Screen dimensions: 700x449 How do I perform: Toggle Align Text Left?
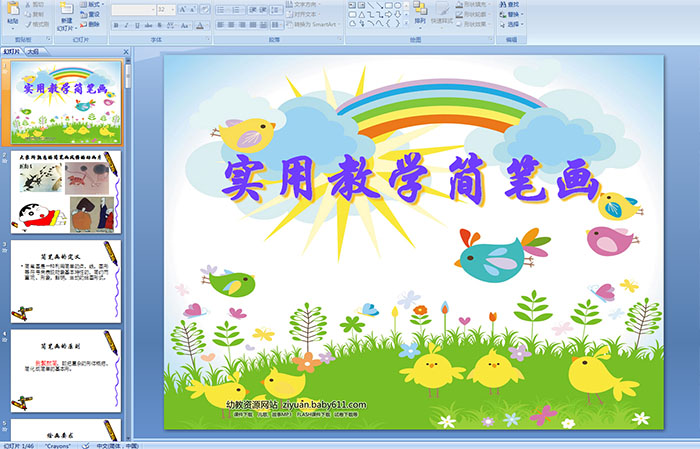point(221,25)
